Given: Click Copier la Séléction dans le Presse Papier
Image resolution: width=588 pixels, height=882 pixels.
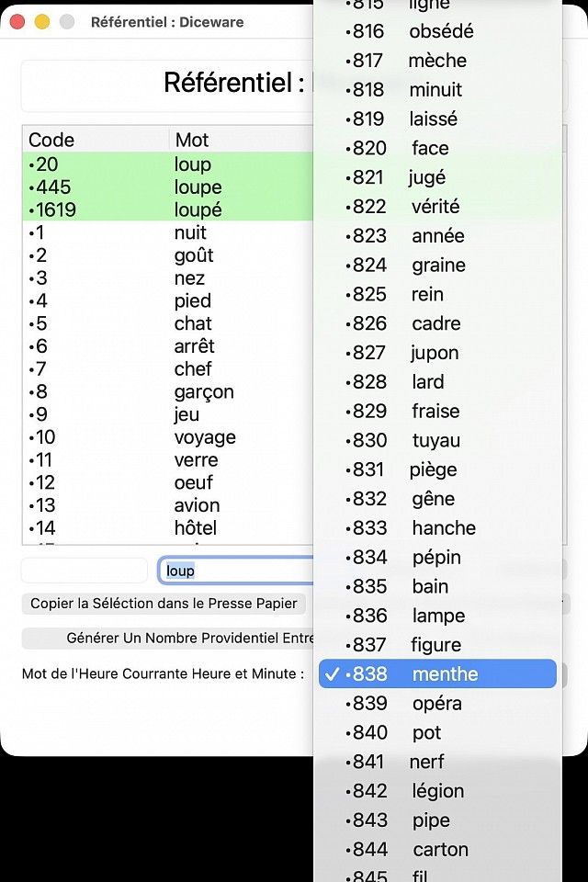Looking at the screenshot, I should pyautogui.click(x=164, y=604).
